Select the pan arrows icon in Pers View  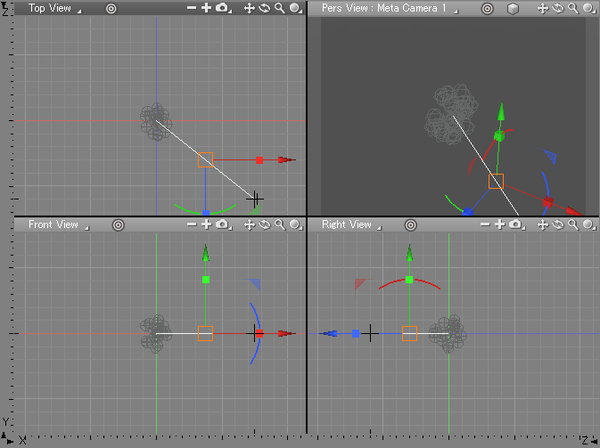[x=543, y=8]
